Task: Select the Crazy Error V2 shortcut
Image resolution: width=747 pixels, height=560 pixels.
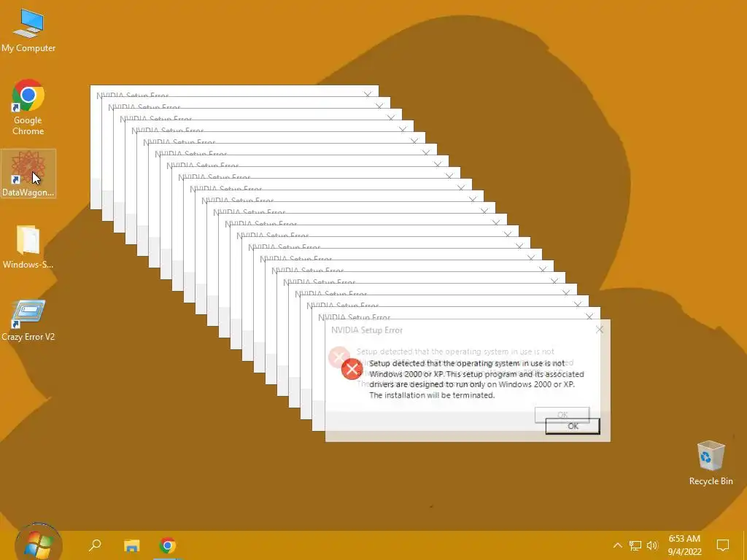Action: (28, 320)
